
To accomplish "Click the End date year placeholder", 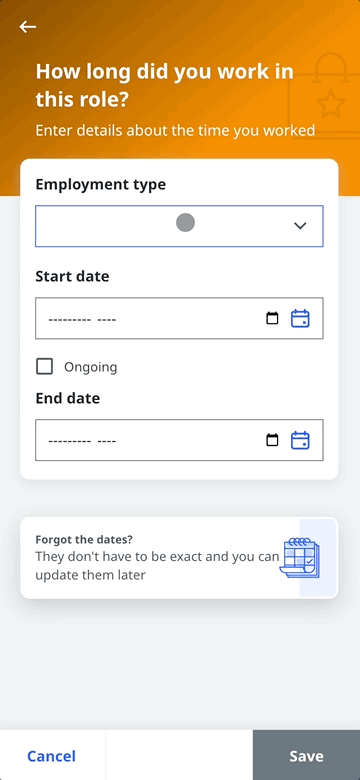I will [106, 441].
